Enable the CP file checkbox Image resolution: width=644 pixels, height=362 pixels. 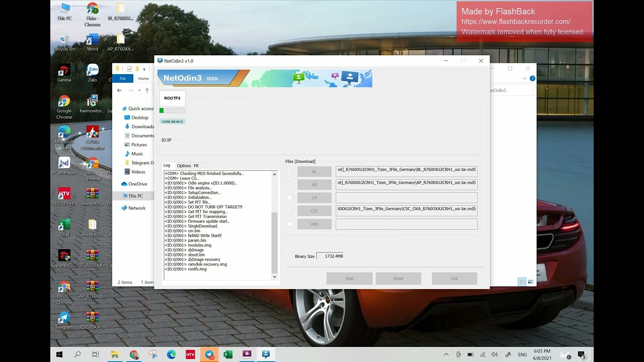(289, 198)
